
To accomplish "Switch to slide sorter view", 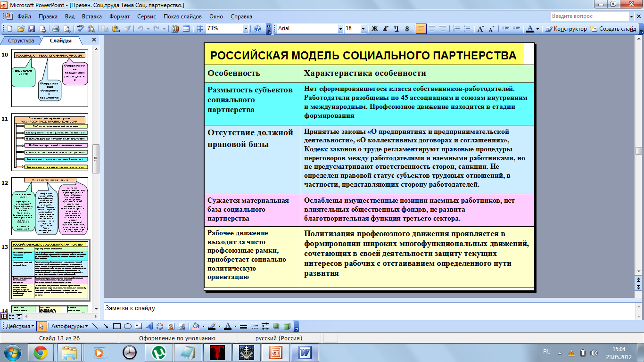I will point(12,317).
